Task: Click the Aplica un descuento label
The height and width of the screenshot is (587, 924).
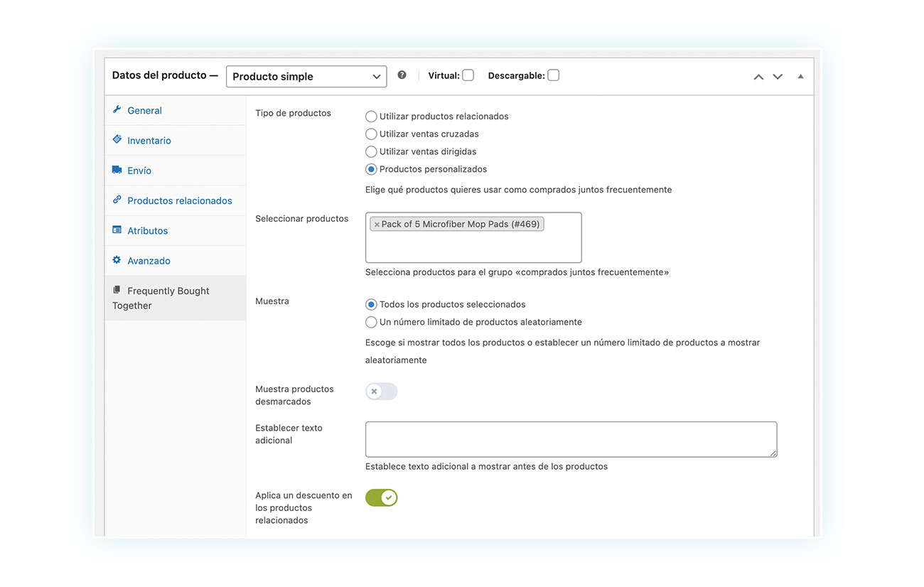Action: click(303, 507)
